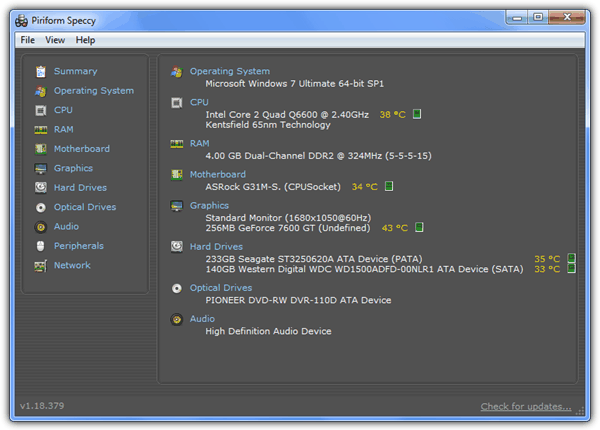Open the View menu
The height and width of the screenshot is (430, 600).
tap(55, 40)
